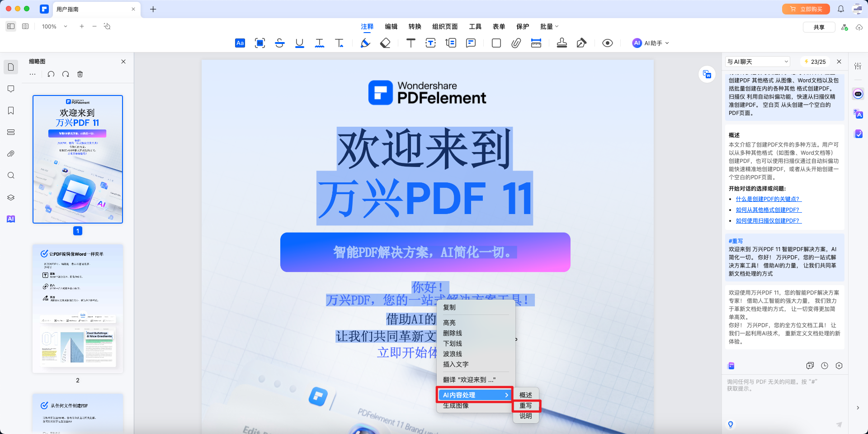Delete selected page with trash icon

coord(80,74)
